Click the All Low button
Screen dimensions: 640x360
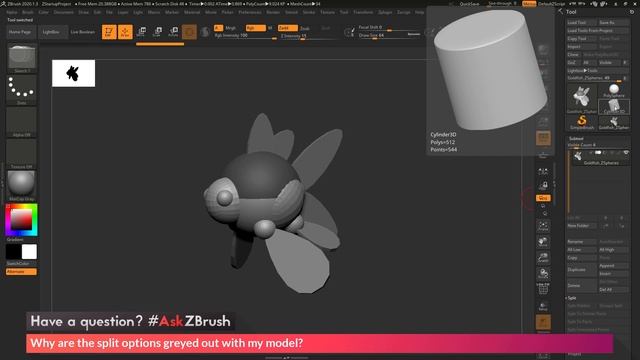582,249
